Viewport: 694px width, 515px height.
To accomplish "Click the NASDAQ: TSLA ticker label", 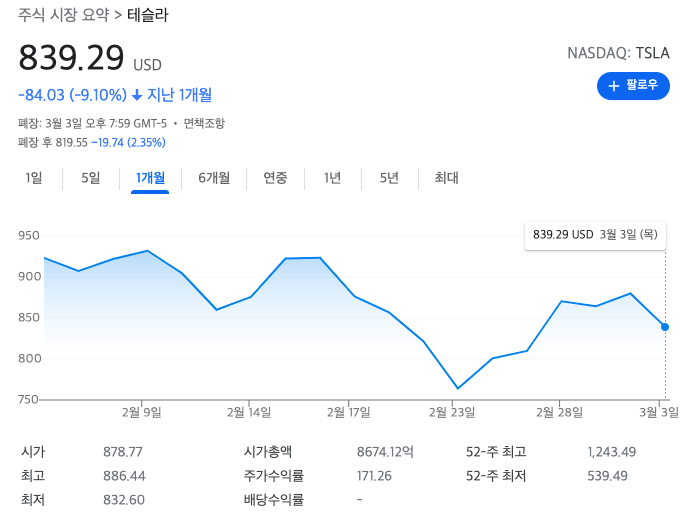I will pos(618,53).
